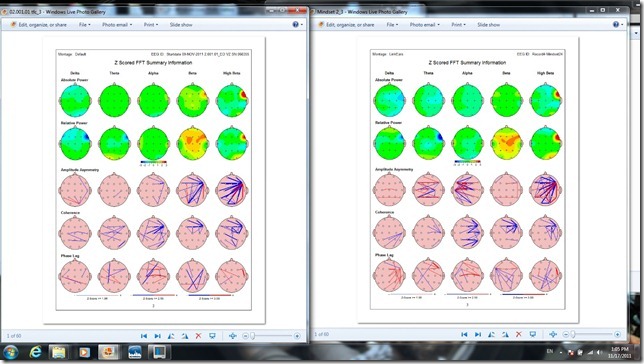Click Edit, organize, or share in Mindset window
Screen dimensions: 644x364
[346, 25]
